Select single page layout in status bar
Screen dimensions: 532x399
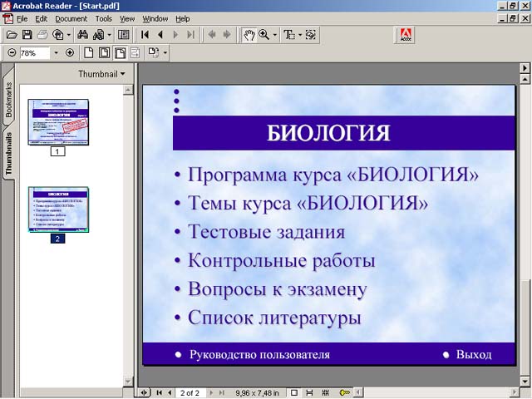[293, 392]
